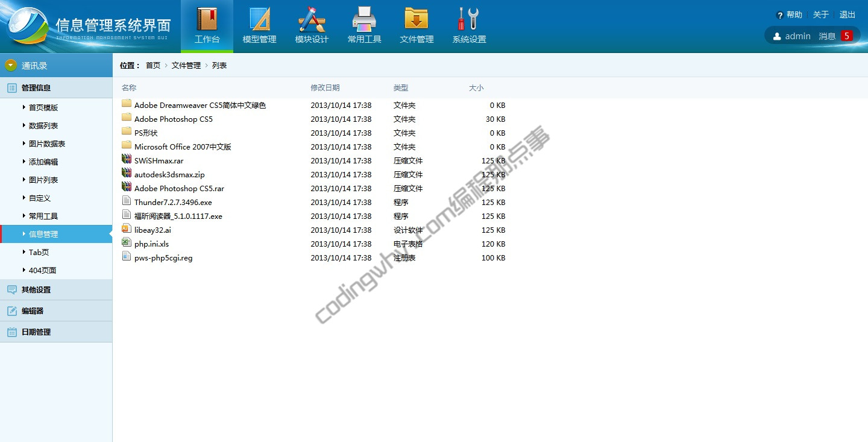Click the 常用工具 printer icon

pyautogui.click(x=364, y=19)
